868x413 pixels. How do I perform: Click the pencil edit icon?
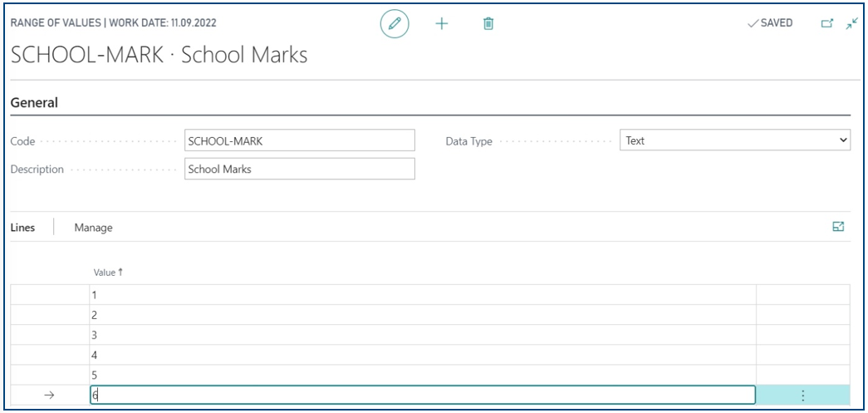(x=395, y=24)
